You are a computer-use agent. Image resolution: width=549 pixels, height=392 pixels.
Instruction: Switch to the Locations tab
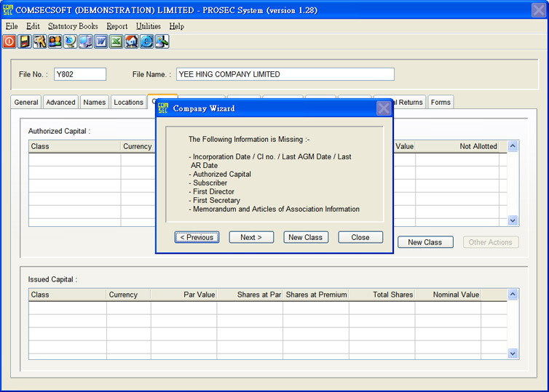tap(128, 103)
